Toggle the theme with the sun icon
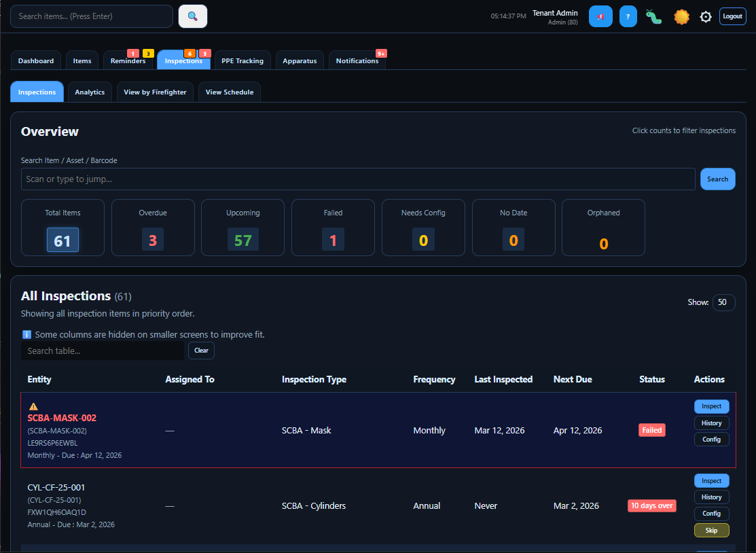 tap(681, 16)
